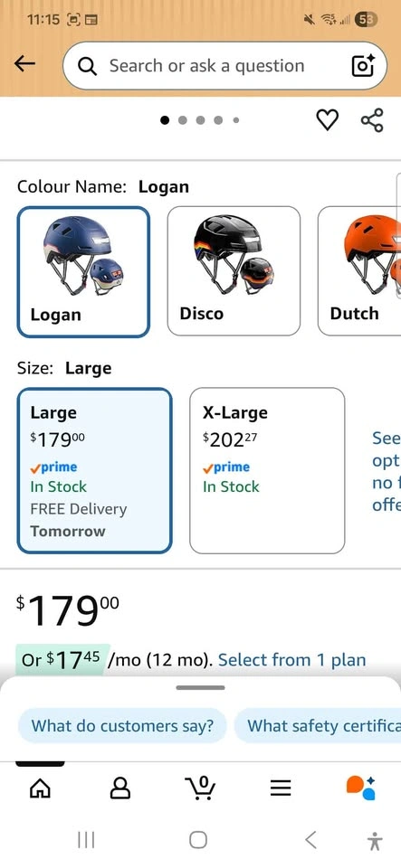Choose the Dutch orange helmet colour

point(359,270)
